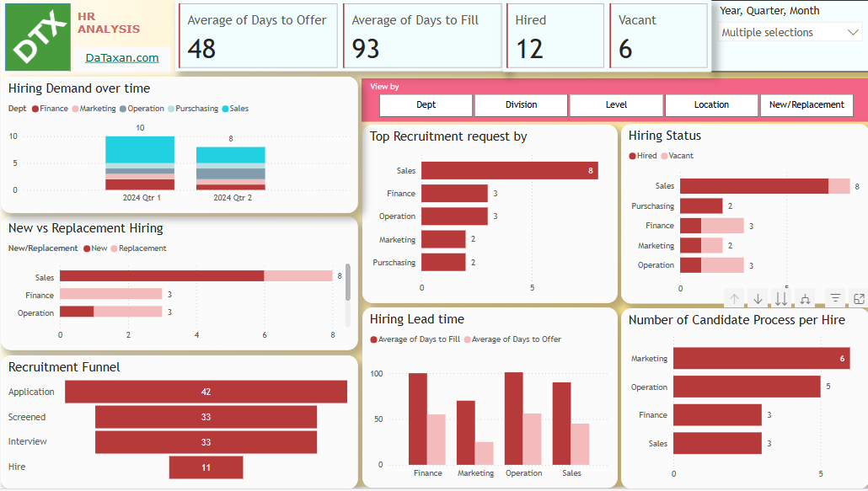
Task: Click the Sales Days to Fill column
Action: pos(561,424)
